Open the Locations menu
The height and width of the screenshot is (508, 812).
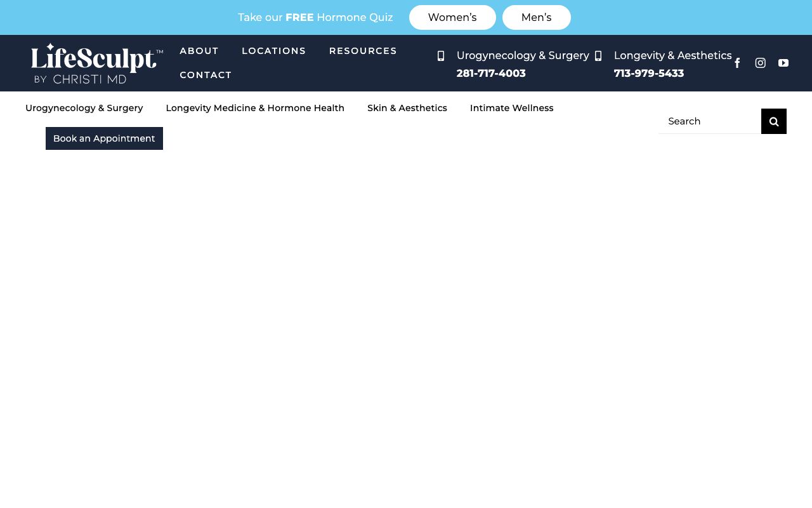point(273,51)
